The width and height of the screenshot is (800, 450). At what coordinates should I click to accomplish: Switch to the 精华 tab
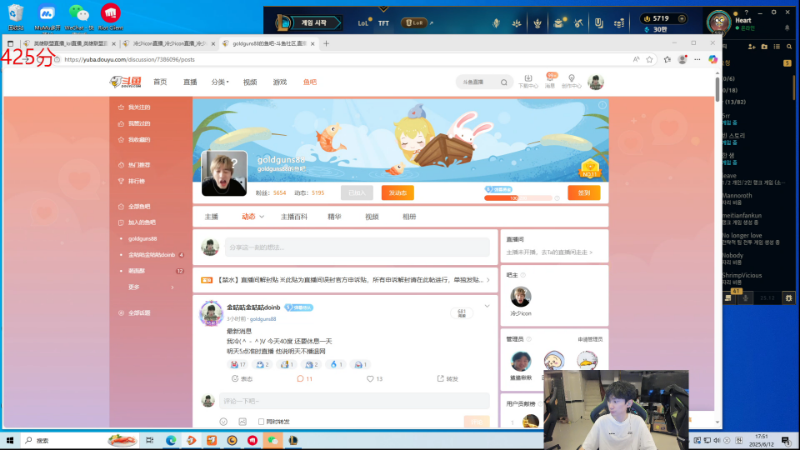pos(334,217)
